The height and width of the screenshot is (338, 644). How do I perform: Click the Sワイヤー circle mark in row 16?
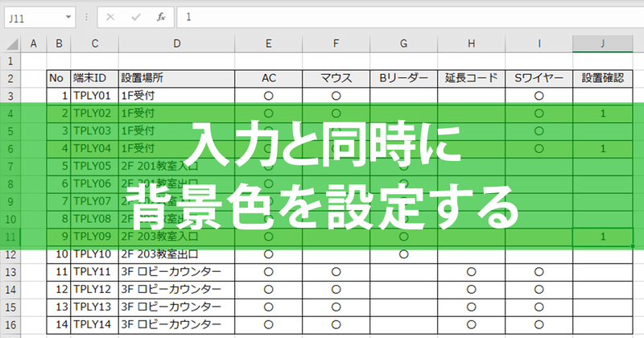click(539, 325)
